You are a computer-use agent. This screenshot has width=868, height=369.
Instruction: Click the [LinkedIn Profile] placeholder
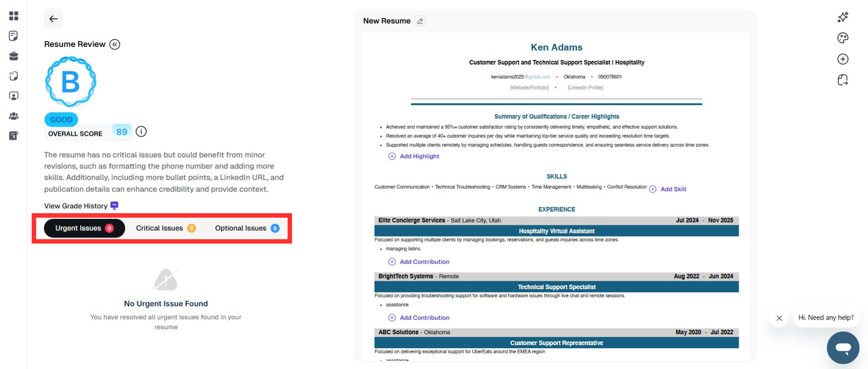585,88
